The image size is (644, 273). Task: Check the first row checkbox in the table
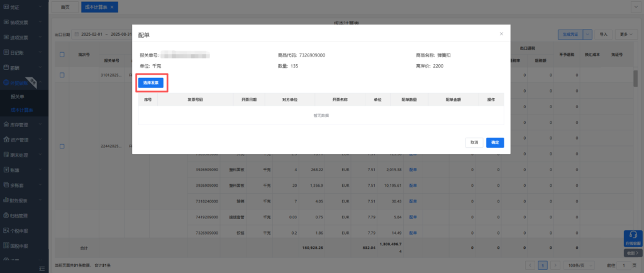62,75
